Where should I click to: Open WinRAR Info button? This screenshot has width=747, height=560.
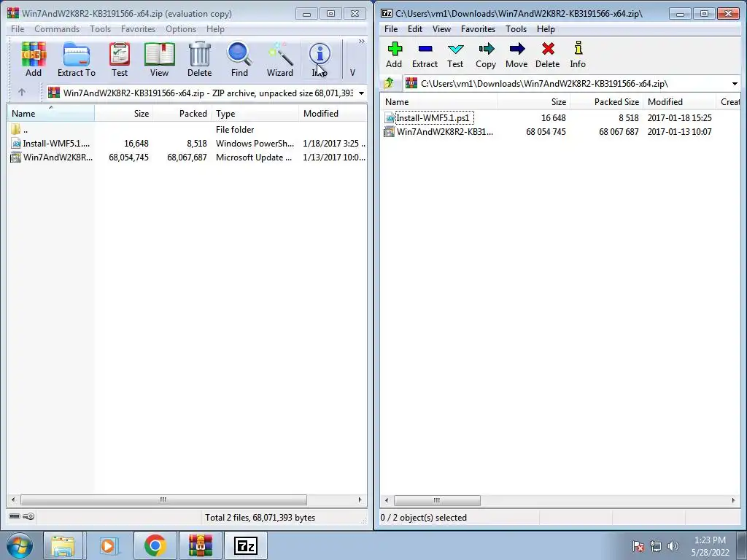coord(320,59)
